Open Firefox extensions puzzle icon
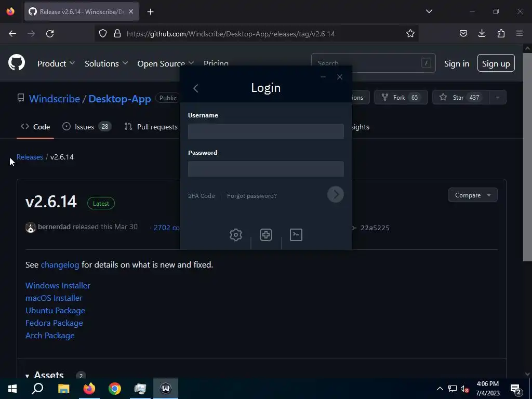The width and height of the screenshot is (532, 399). coord(501,34)
